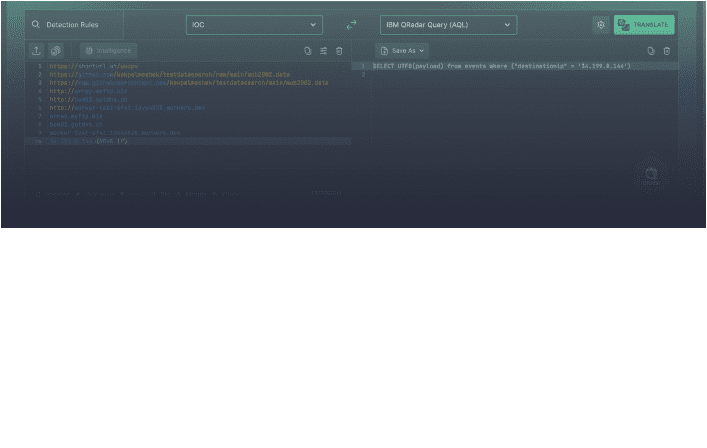The height and width of the screenshot is (448, 707).
Task: Copy the translated AQL query
Action: click(651, 50)
